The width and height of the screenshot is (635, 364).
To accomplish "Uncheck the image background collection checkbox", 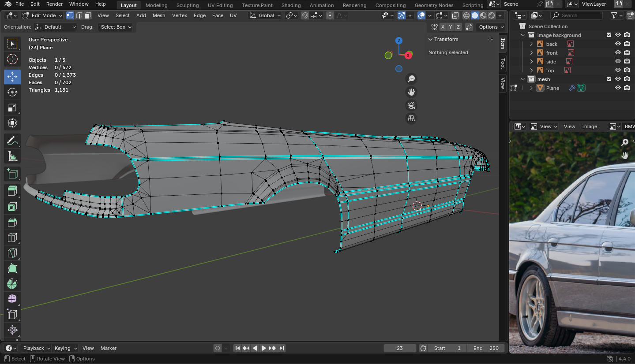I will pyautogui.click(x=609, y=35).
